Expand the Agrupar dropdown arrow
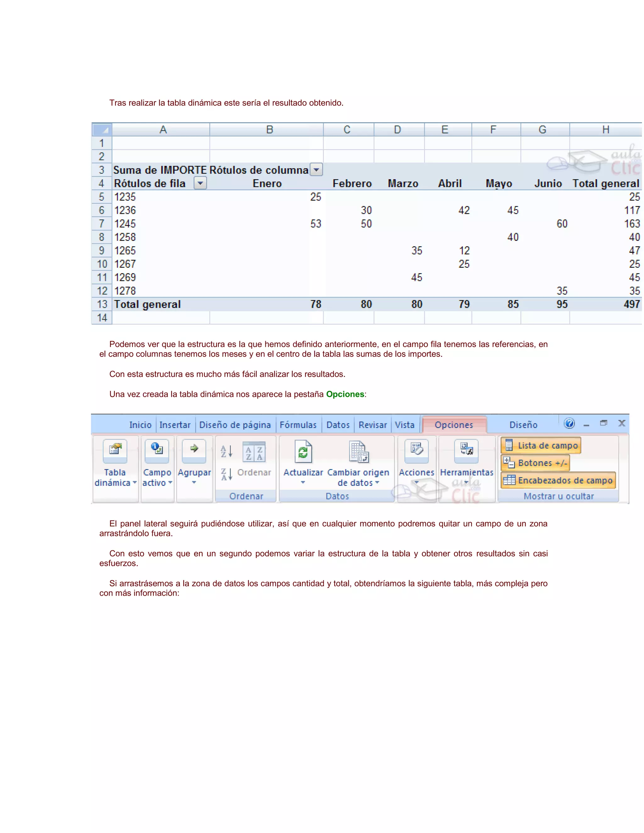Screen dimensions: 644x833 click(194, 483)
